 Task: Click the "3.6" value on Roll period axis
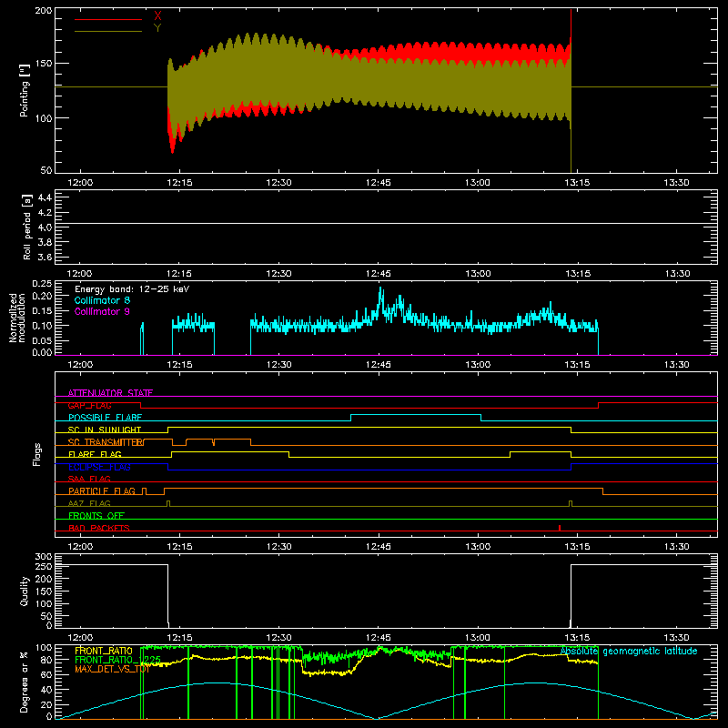[x=45, y=258]
